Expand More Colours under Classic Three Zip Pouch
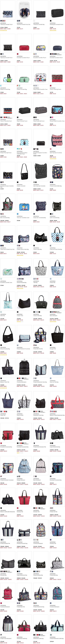This screenshot has width=65, height=644. click(10, 118)
